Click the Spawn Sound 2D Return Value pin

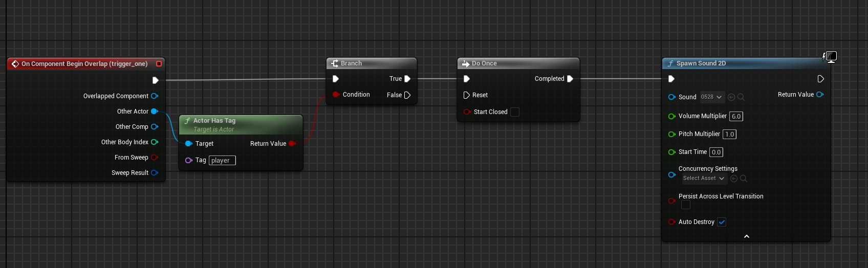pyautogui.click(x=820, y=94)
